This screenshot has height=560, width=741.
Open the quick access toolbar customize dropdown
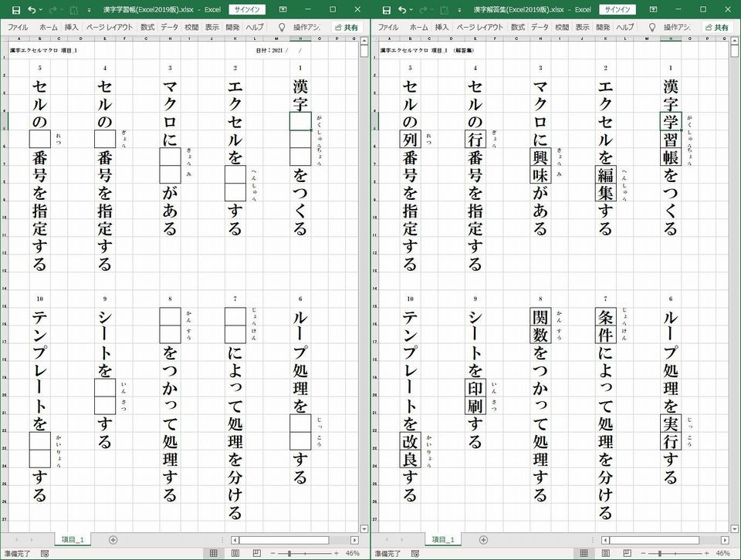[x=90, y=10]
